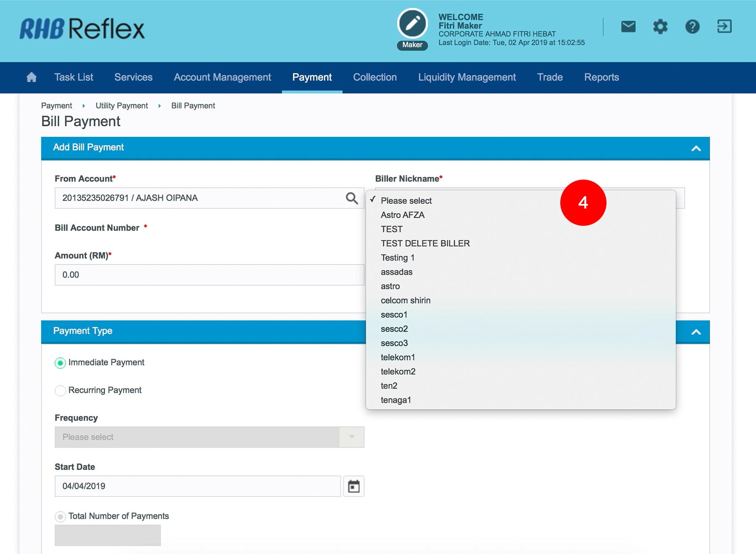Switch to the Reports tab
Screen dimensions: 756x554
coord(601,77)
